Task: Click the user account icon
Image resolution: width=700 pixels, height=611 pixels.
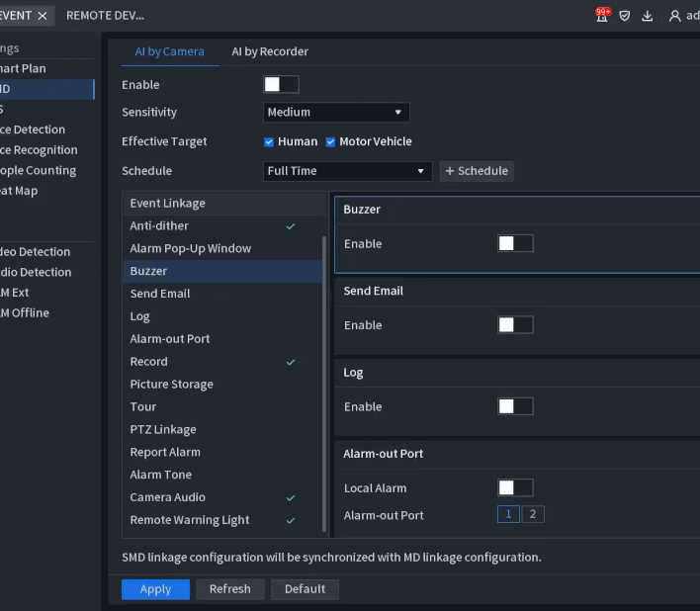Action: tap(675, 16)
